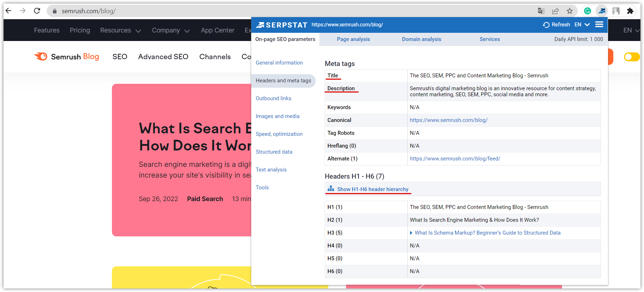Click the Serpstat extension icon in toolbar

(x=602, y=11)
